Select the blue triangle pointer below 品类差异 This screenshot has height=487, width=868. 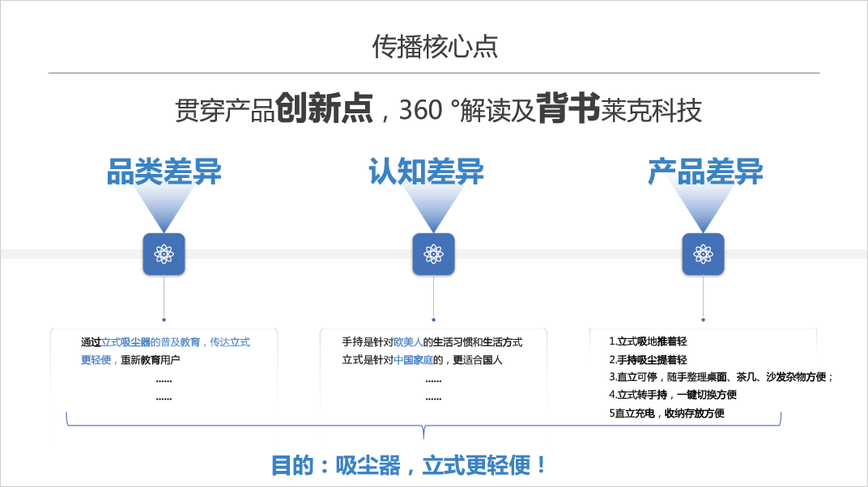point(164,206)
